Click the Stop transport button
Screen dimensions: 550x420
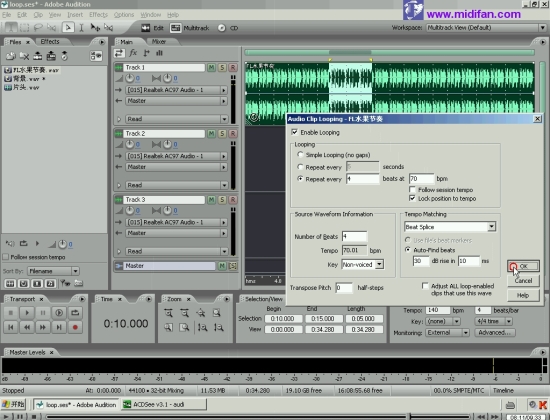pos(11,313)
